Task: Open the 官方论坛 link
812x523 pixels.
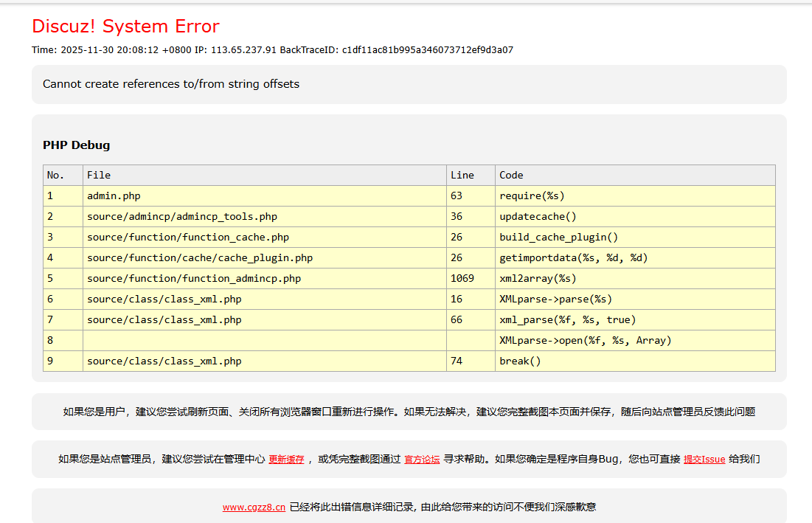Action: coord(422,460)
